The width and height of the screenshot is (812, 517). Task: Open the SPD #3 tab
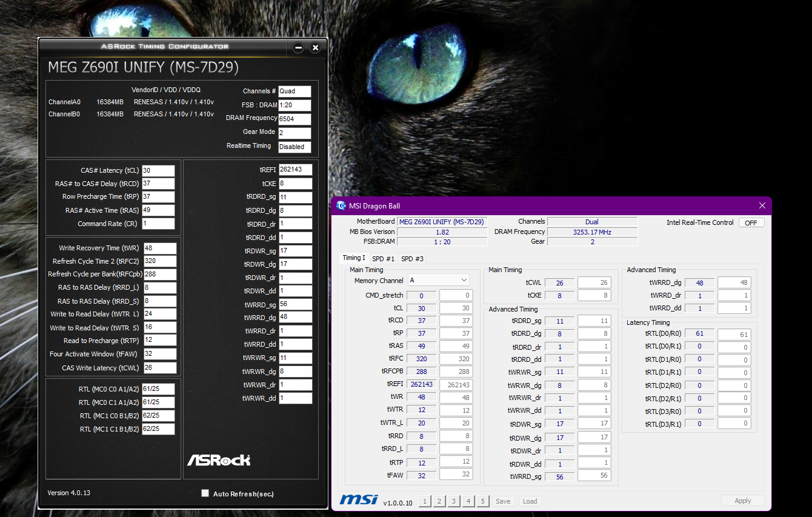(x=412, y=259)
